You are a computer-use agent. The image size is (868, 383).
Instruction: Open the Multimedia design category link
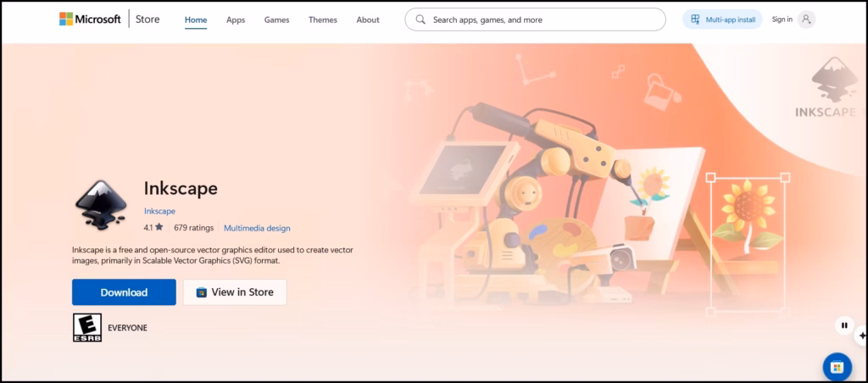click(x=257, y=228)
